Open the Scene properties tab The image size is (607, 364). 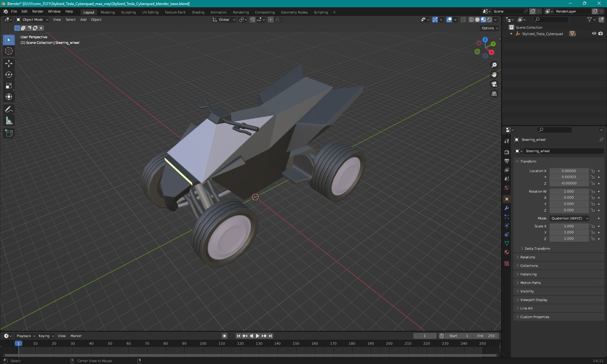coord(507,179)
